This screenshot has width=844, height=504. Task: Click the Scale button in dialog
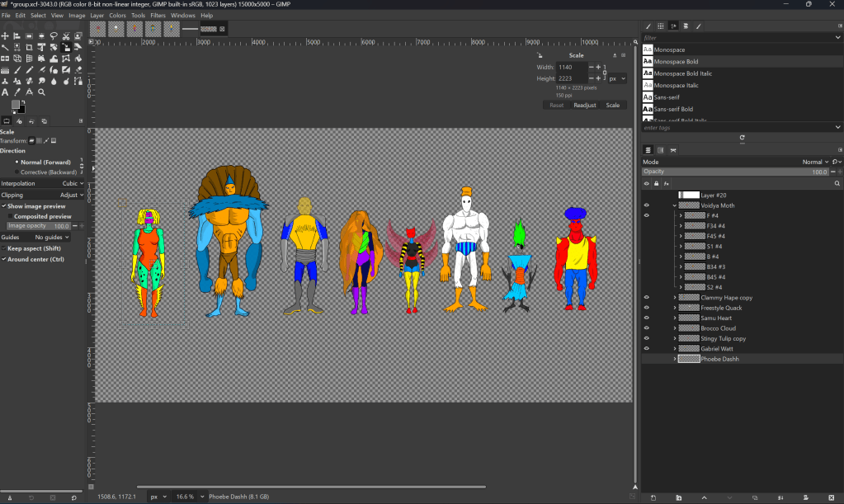coord(612,106)
